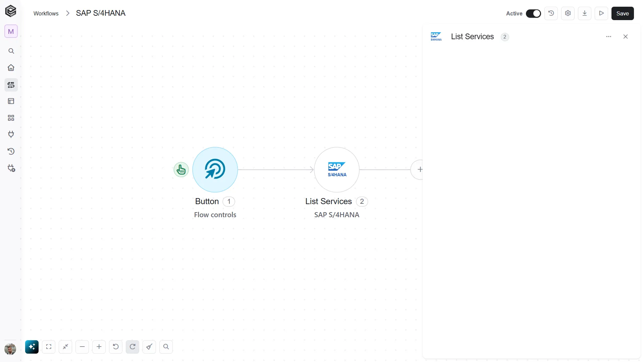The height and width of the screenshot is (362, 644).
Task: Open the apps grid icon in the sidebar
Action: (11, 118)
